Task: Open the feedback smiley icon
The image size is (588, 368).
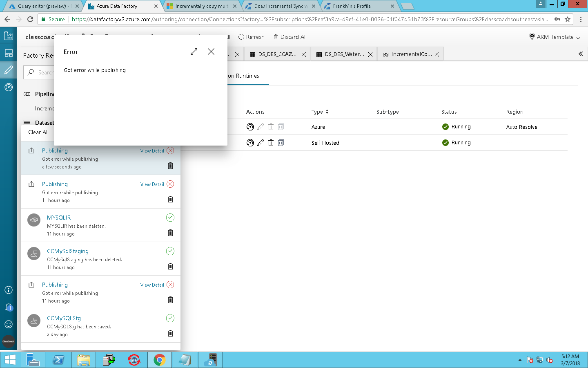Action: click(9, 324)
